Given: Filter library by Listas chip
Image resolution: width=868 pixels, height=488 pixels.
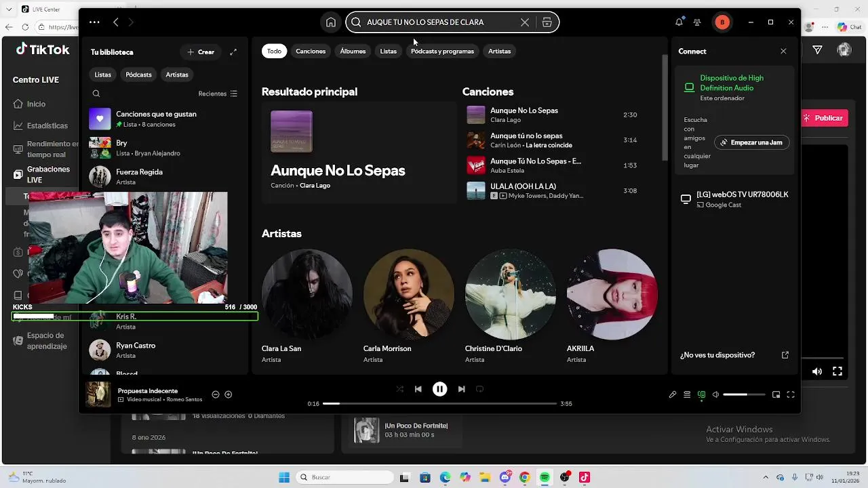Looking at the screenshot, I should (x=103, y=75).
